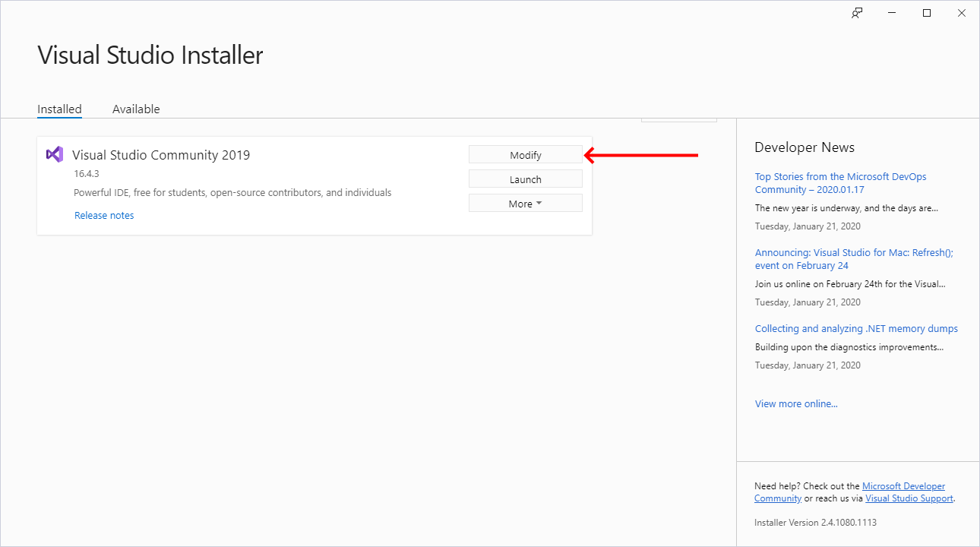Minimize the Visual Studio Installer window
The height and width of the screenshot is (547, 980).
click(x=892, y=13)
